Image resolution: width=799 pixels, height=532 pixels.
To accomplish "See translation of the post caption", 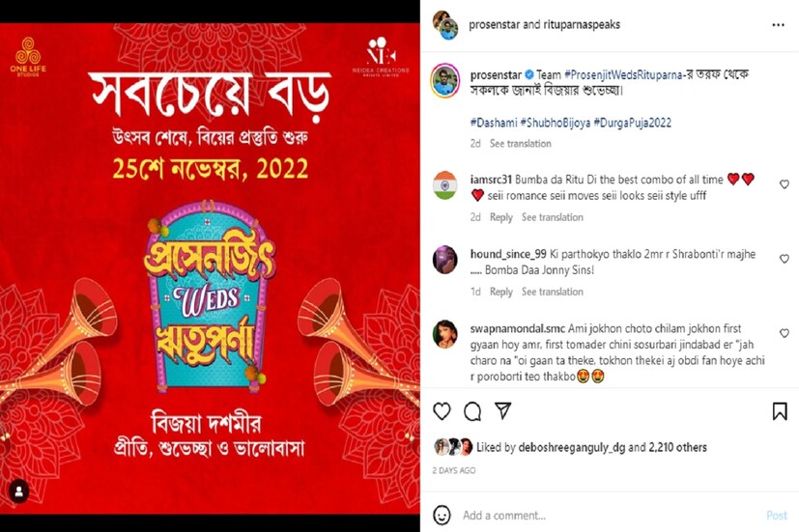I will click(x=520, y=144).
